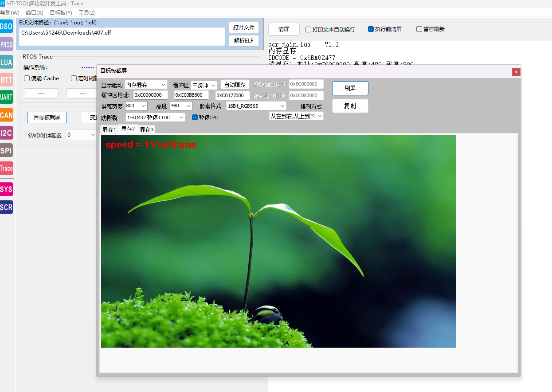Click the 解析ELF button
The height and width of the screenshot is (392, 552).
(244, 41)
